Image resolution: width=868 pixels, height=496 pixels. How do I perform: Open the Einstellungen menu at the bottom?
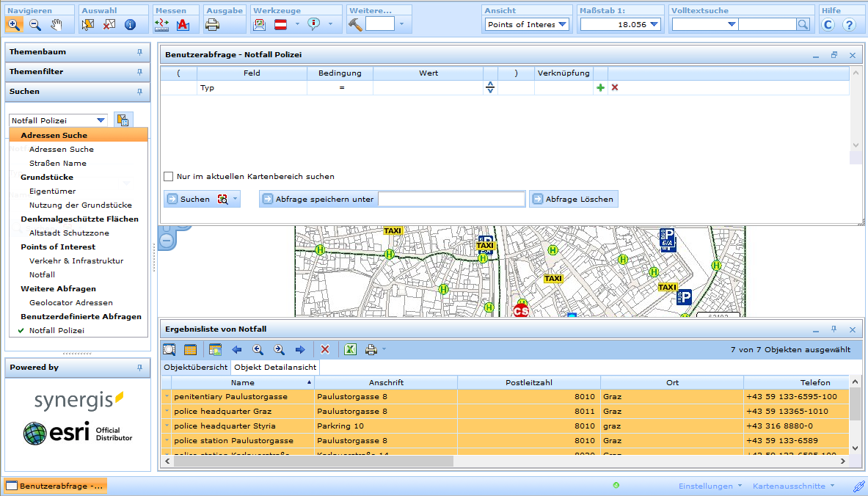(x=707, y=486)
